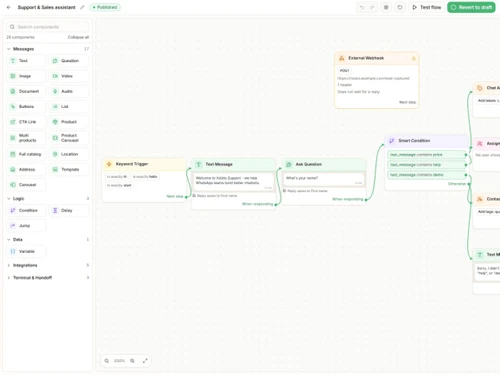The height and width of the screenshot is (375, 500).
Task: Select the Variable data component
Action: click(26, 252)
